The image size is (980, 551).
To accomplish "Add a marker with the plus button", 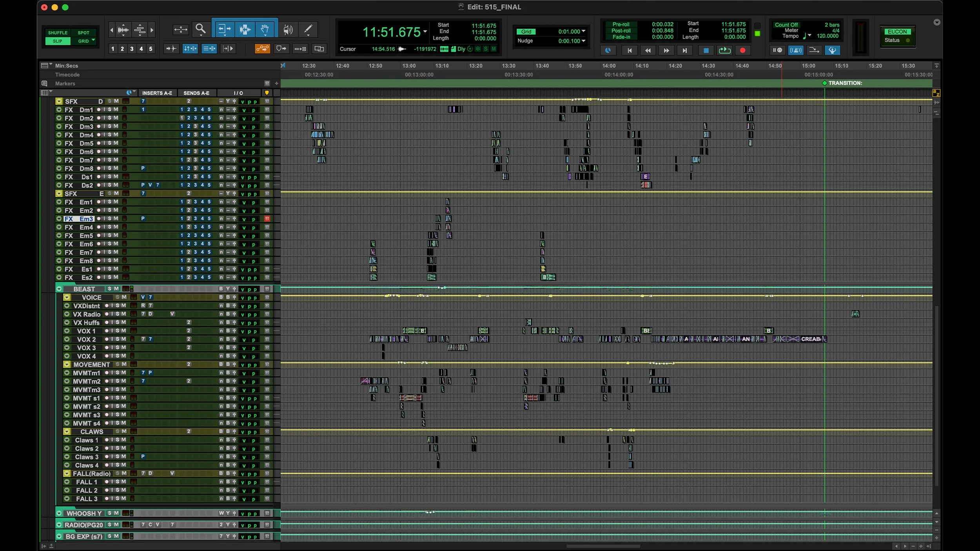I will click(x=276, y=83).
